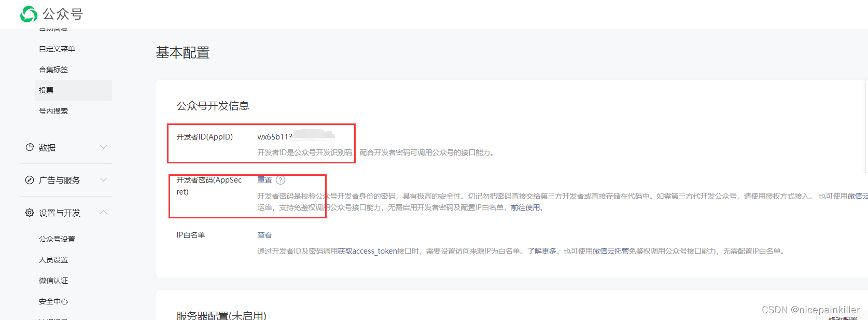The image size is (868, 320).
Task: Go to 公众号设置 page
Action: coord(57,239)
